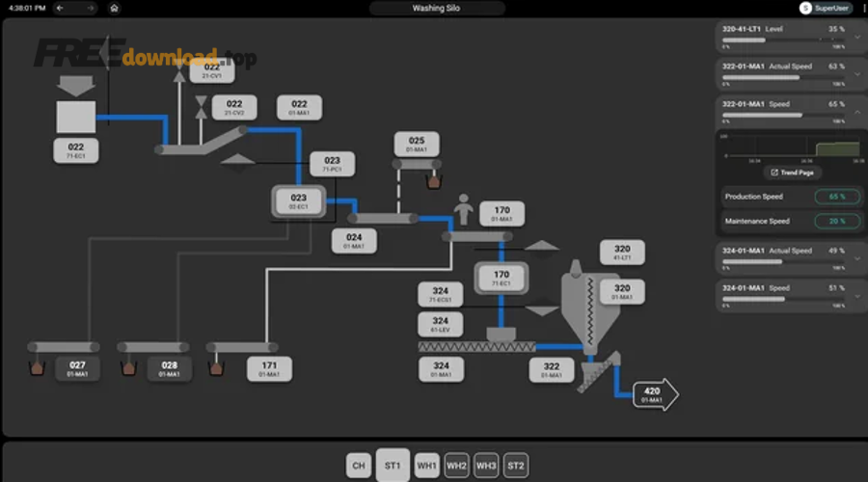
Task: Click the Washing Silo page title
Action: click(x=436, y=8)
